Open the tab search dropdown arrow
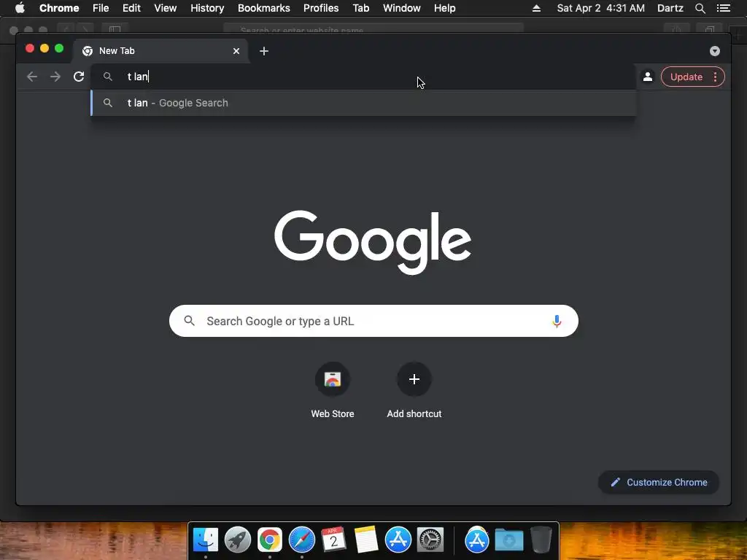Viewport: 747px width, 560px height. pos(715,51)
